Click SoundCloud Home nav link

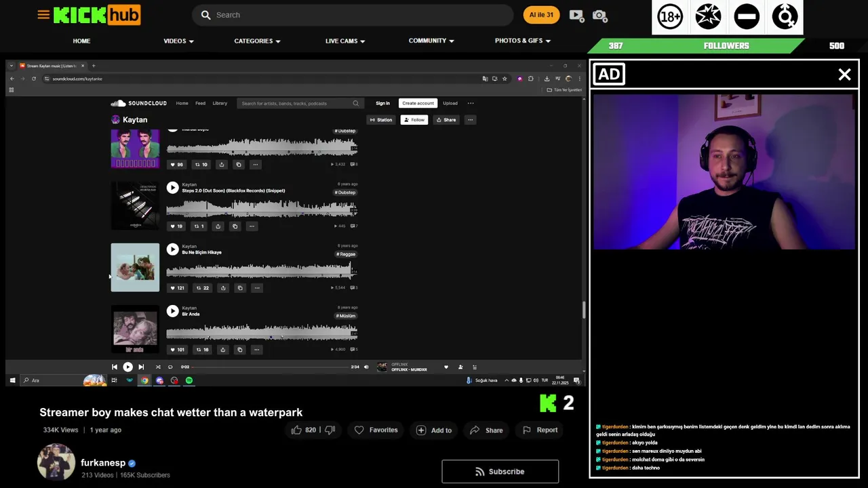click(x=182, y=103)
